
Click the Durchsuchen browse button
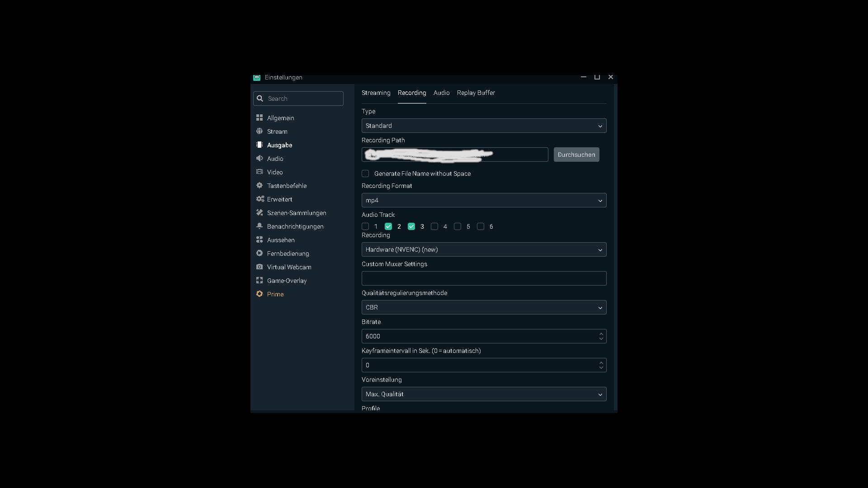tap(576, 155)
